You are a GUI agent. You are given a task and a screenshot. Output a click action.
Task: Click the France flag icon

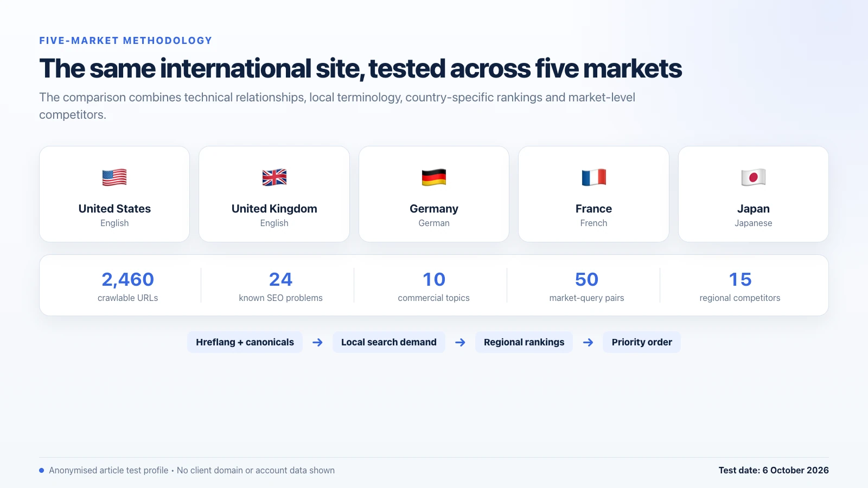click(x=594, y=177)
